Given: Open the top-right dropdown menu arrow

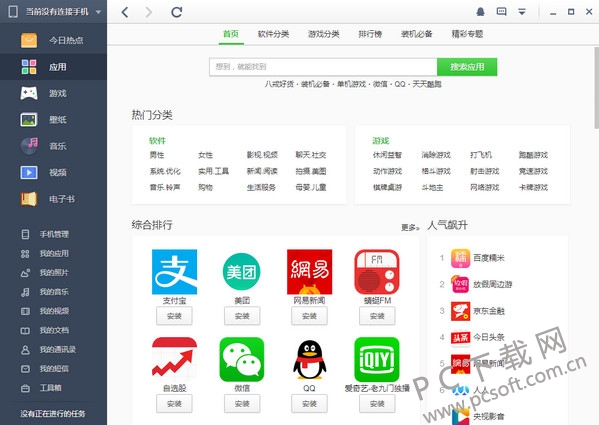Looking at the screenshot, I should tap(522, 12).
